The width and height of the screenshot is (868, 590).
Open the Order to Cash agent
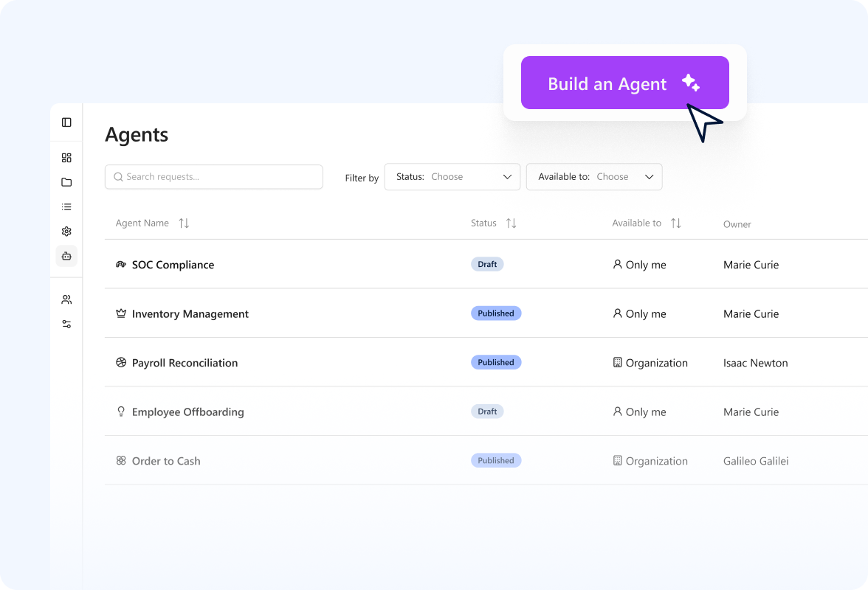point(166,461)
